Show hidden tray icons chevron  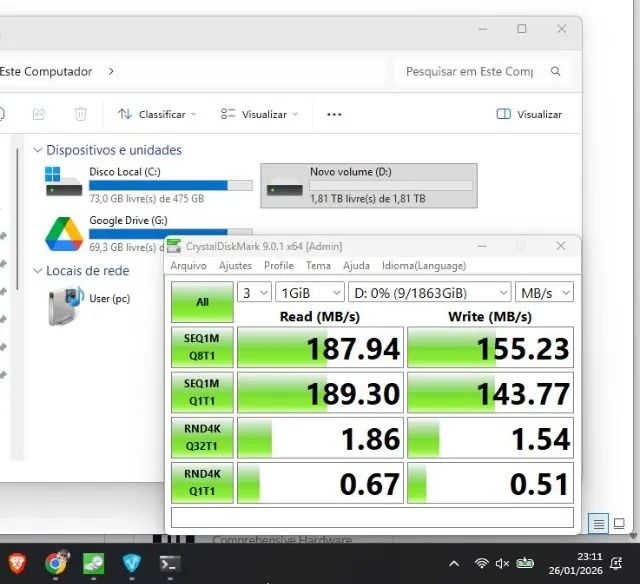(x=454, y=564)
